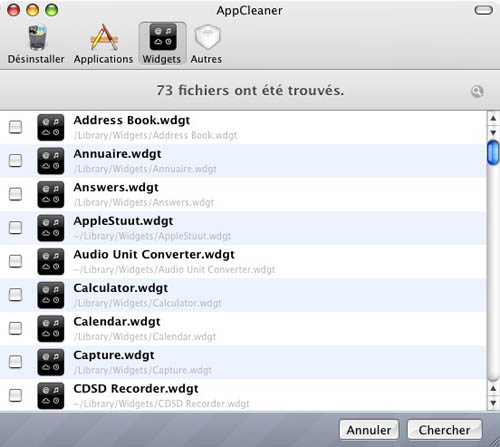Select the Address Book.wdgt widget icon
This screenshot has height=447, width=500.
click(51, 127)
